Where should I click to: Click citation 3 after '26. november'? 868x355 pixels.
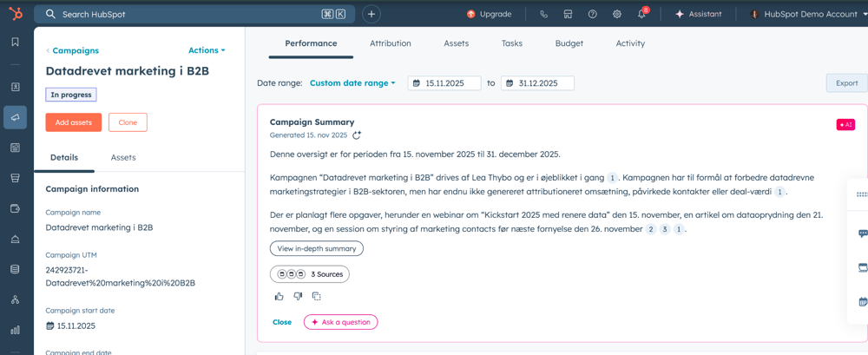click(666, 229)
